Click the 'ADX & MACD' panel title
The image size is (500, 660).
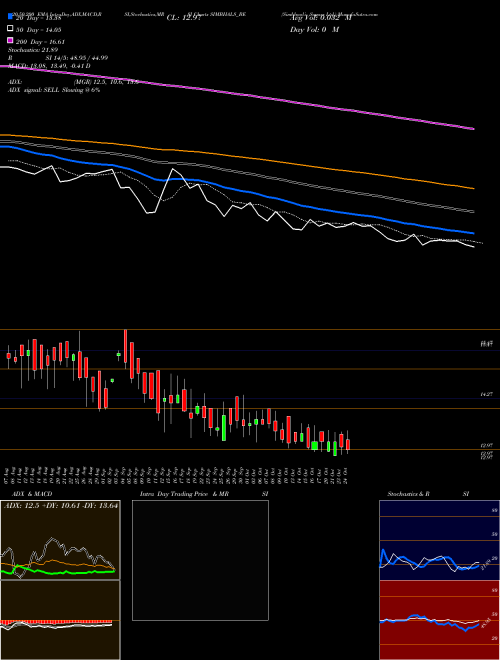point(32,494)
